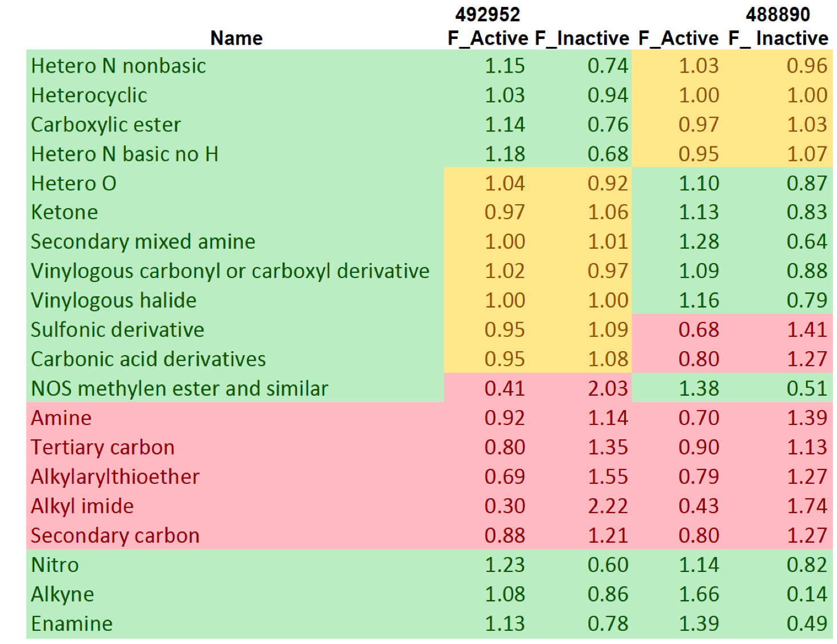Select the Alkylarylthioether row label

[x=115, y=477]
